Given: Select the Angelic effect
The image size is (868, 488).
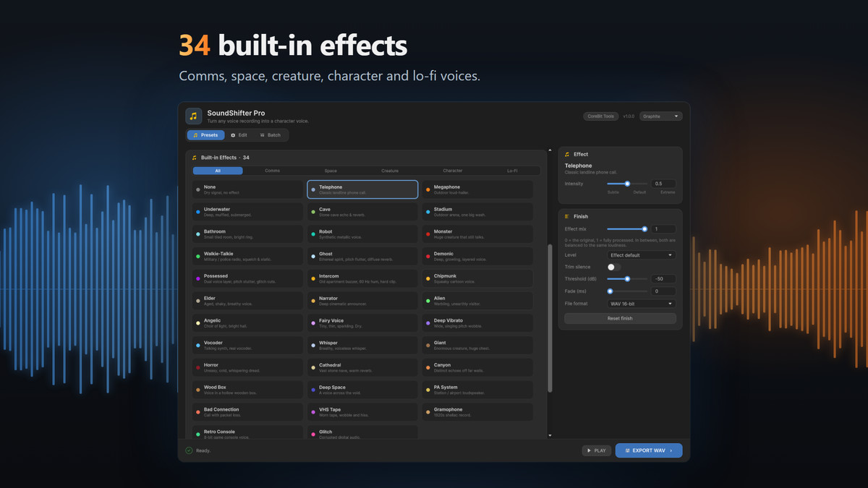Looking at the screenshot, I should tap(248, 323).
